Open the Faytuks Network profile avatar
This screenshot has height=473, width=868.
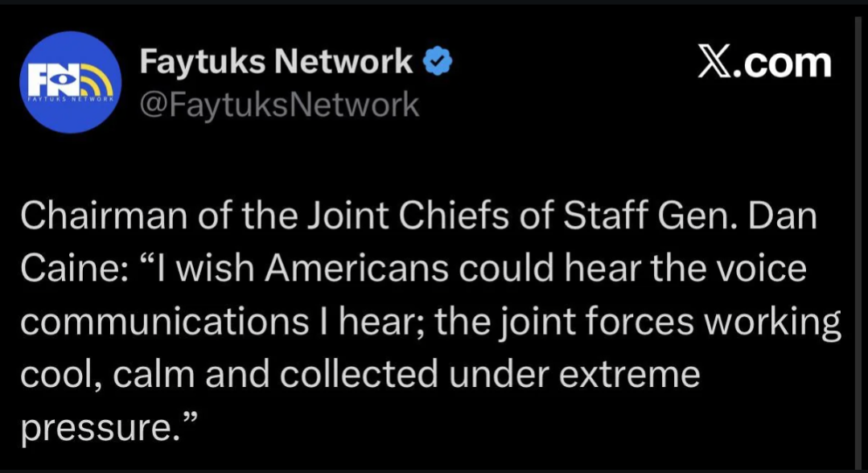(70, 82)
